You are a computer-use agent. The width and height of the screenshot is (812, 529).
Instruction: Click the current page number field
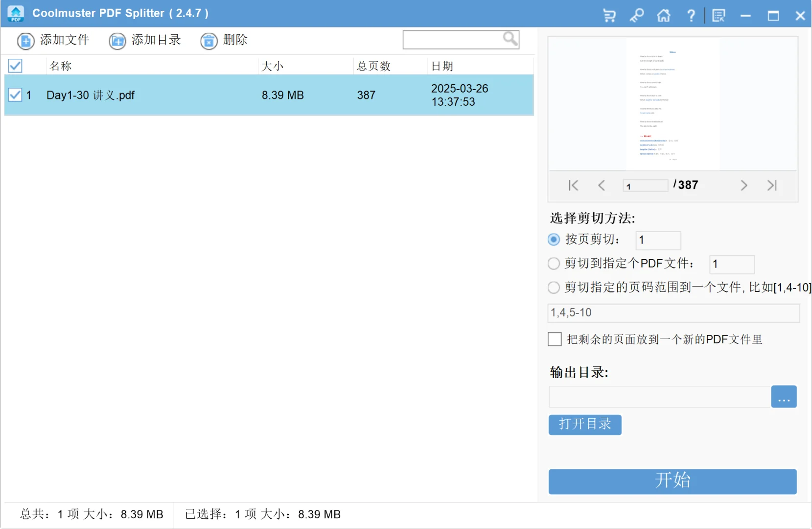pyautogui.click(x=646, y=186)
